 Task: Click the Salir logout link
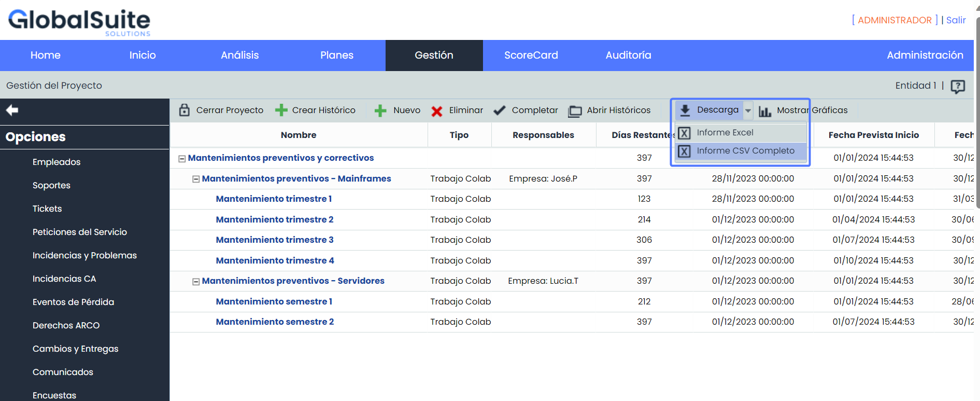click(956, 20)
